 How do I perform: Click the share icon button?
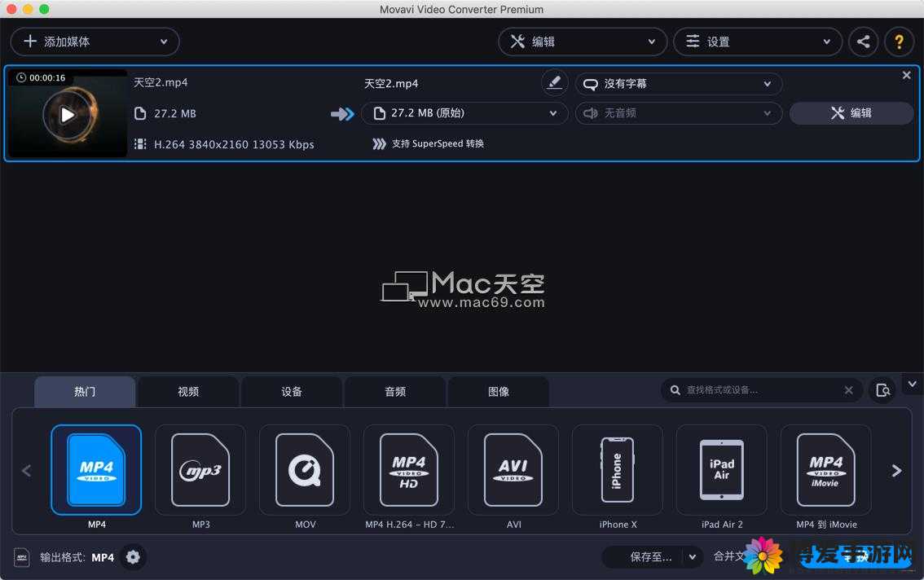(864, 42)
